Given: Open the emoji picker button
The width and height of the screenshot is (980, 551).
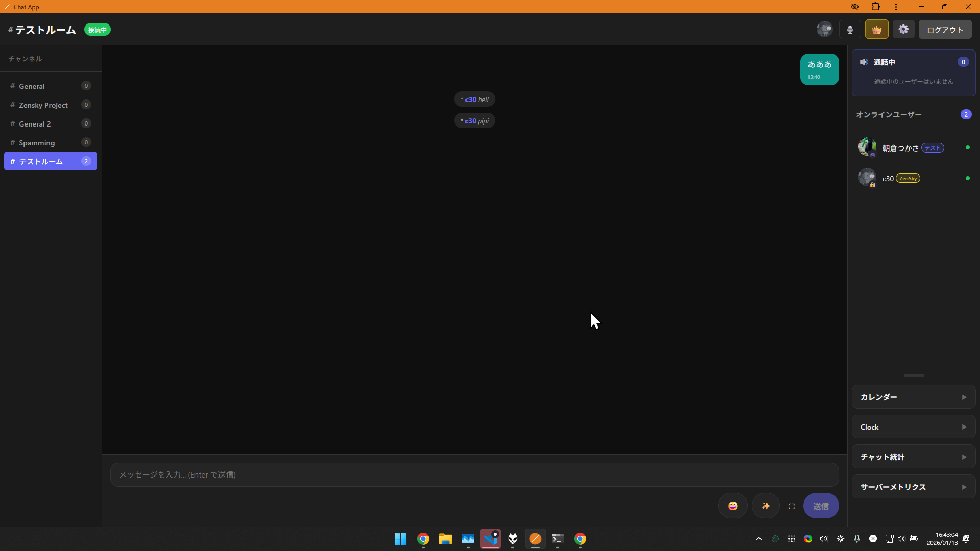Looking at the screenshot, I should click(x=732, y=506).
